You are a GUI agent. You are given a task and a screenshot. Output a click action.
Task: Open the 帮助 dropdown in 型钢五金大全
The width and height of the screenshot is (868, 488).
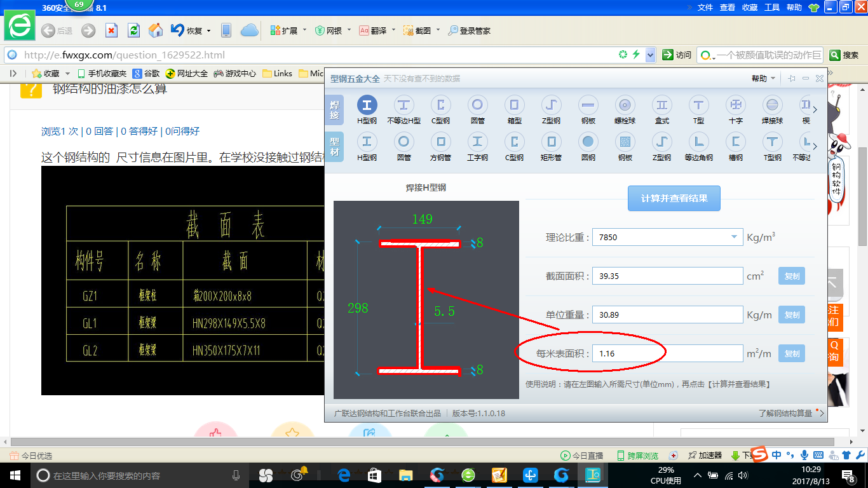click(763, 78)
